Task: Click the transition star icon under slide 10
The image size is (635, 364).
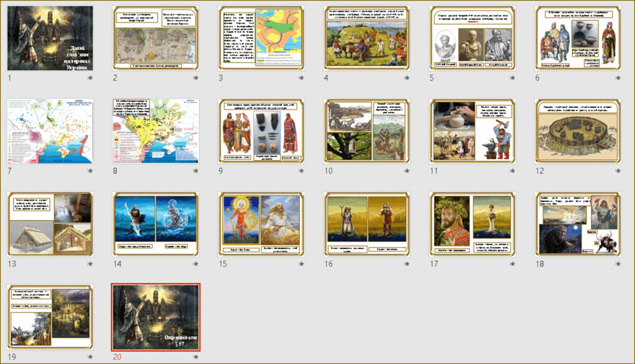Action: click(407, 171)
